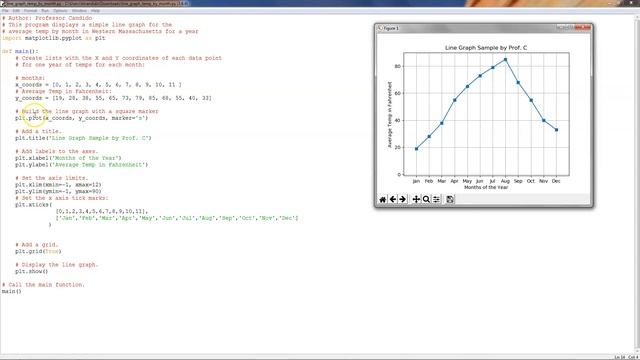Click the 'Months of the Year' axis label in the plot

click(x=486, y=187)
